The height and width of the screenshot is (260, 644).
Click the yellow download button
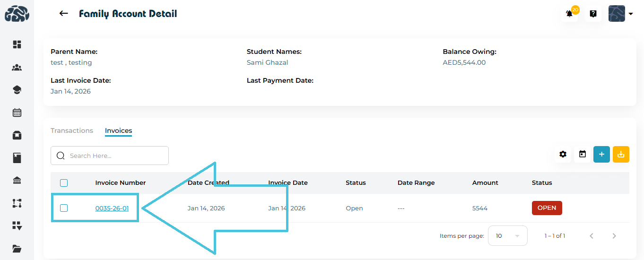(x=621, y=154)
